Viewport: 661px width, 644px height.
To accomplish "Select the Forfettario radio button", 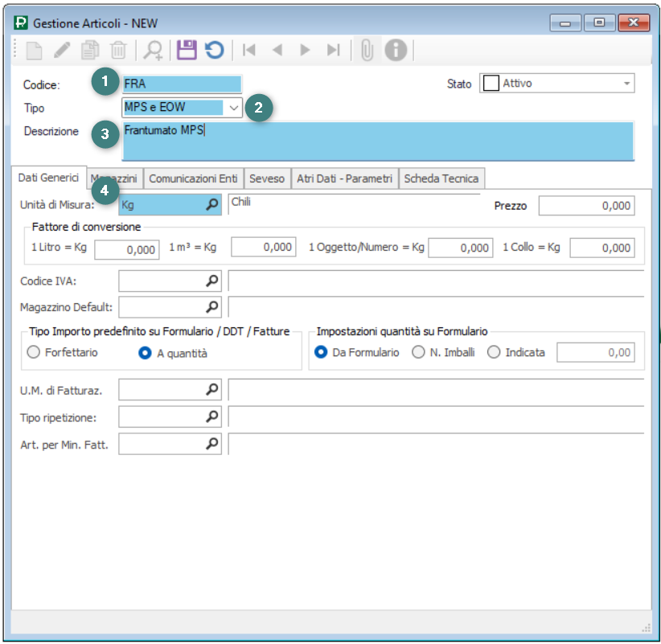I will (34, 352).
